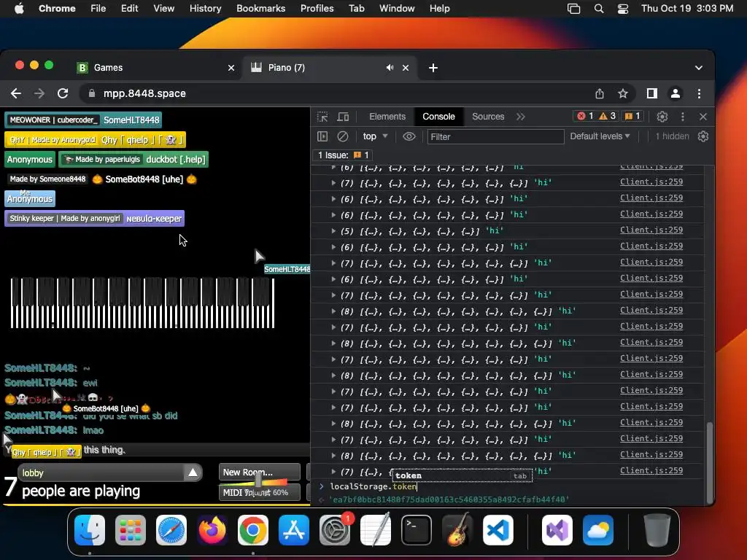Open the Chrome profile avatar

pyautogui.click(x=676, y=93)
